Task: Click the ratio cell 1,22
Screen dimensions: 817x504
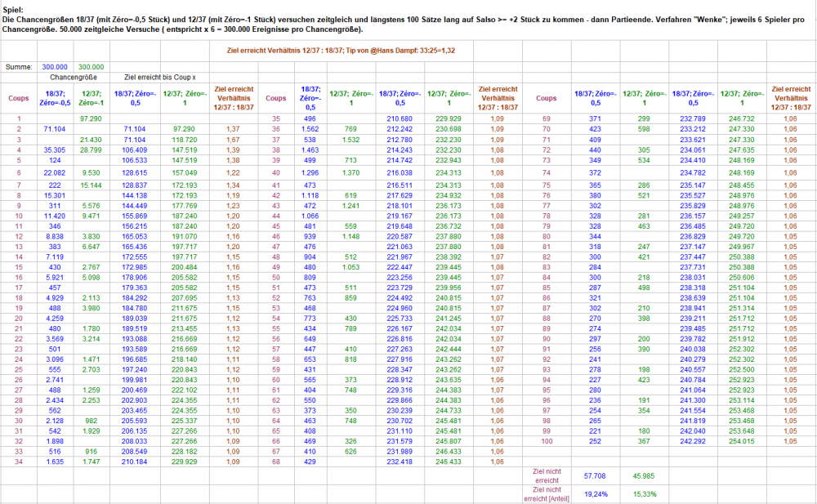Action: click(x=234, y=172)
